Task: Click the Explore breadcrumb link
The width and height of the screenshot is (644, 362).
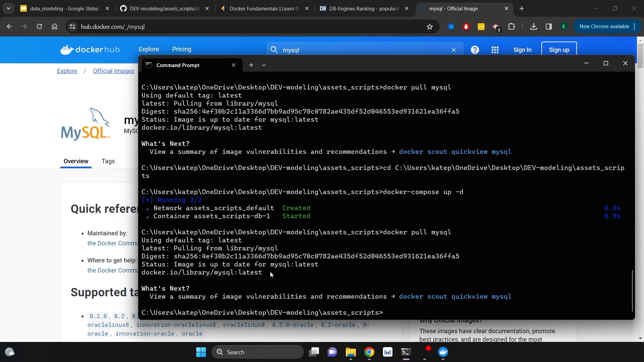Action: (x=67, y=71)
